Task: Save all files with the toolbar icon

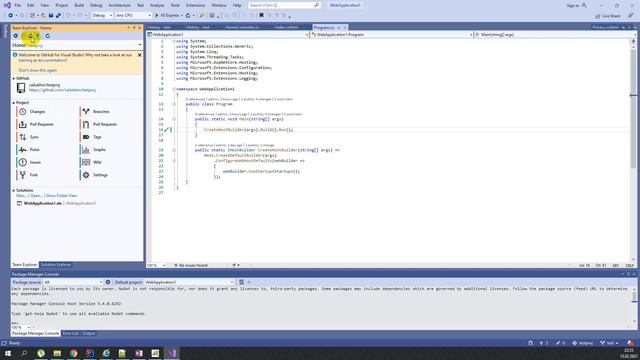Action: pos(58,16)
